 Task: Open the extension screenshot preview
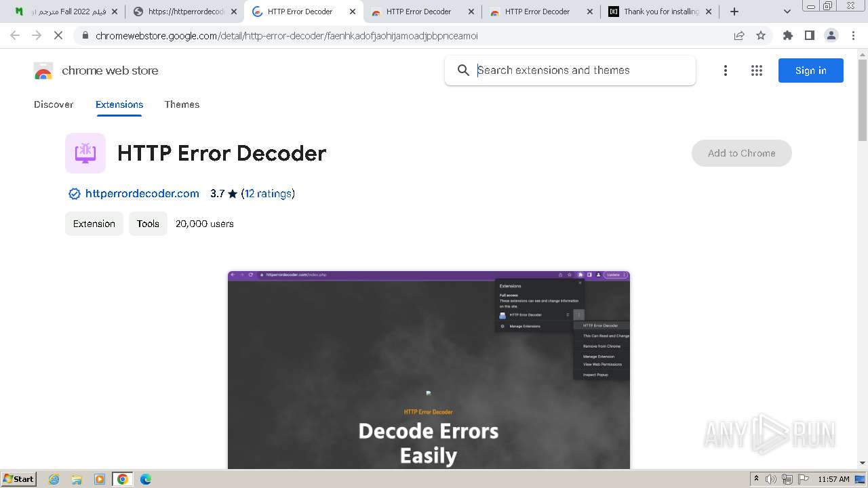coord(429,369)
